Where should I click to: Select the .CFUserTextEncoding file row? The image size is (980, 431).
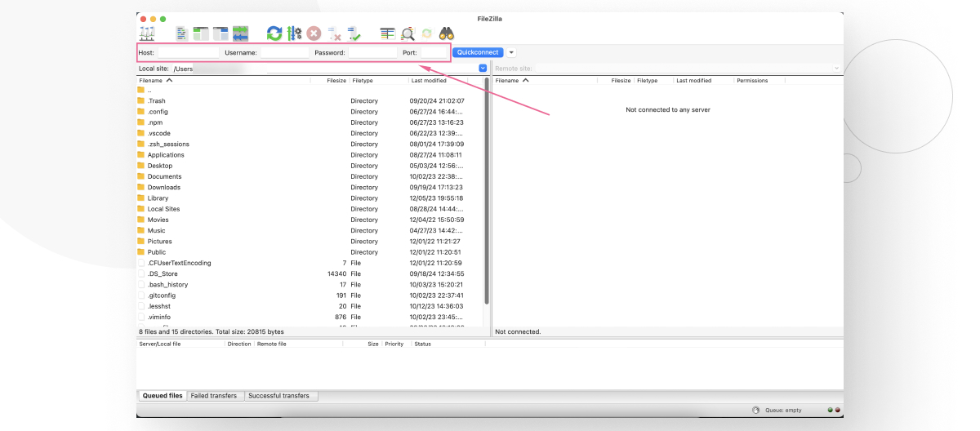tap(310, 263)
